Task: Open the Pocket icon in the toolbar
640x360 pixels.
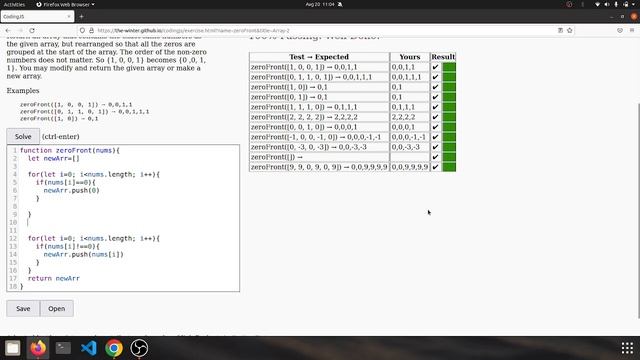Action: 620,31
